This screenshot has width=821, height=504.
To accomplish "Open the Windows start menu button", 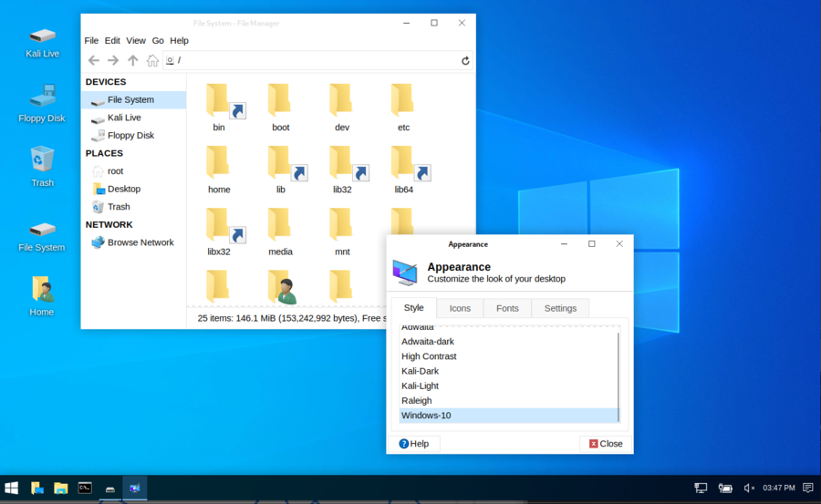I will [12, 489].
